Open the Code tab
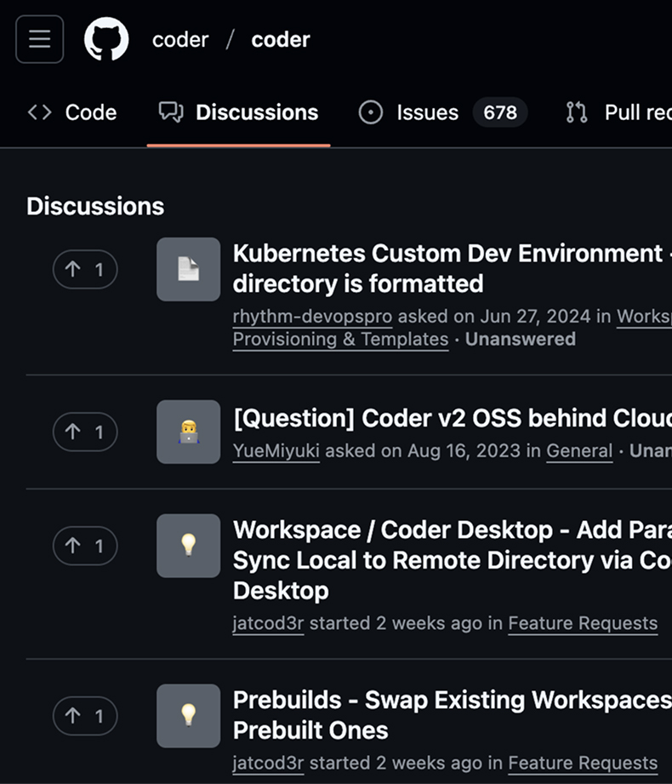This screenshot has width=672, height=784. [91, 112]
